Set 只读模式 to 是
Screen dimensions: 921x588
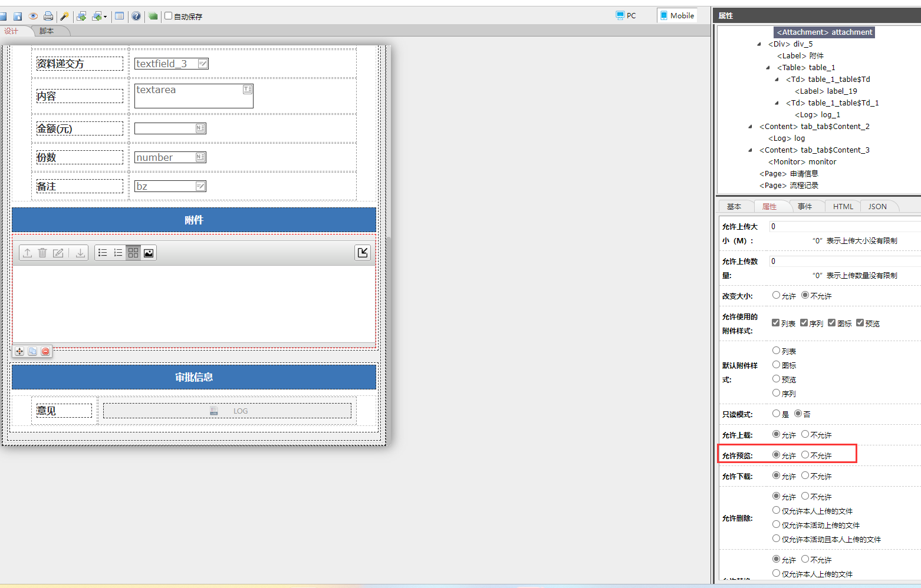pos(776,414)
